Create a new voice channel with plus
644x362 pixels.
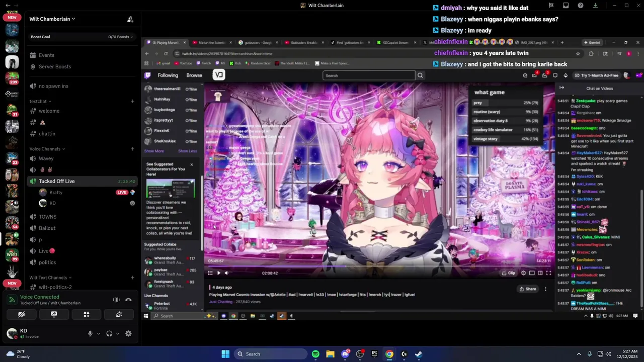click(132, 149)
